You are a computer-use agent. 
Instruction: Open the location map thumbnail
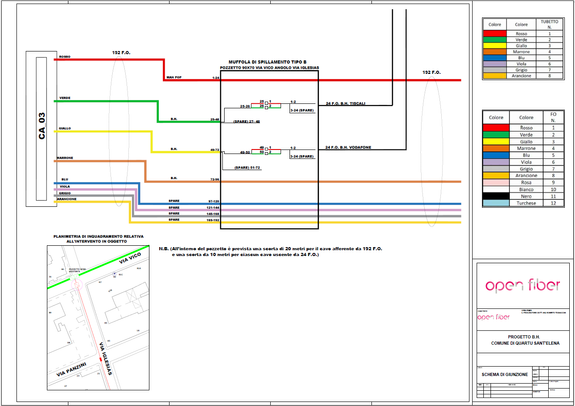pos(98,318)
